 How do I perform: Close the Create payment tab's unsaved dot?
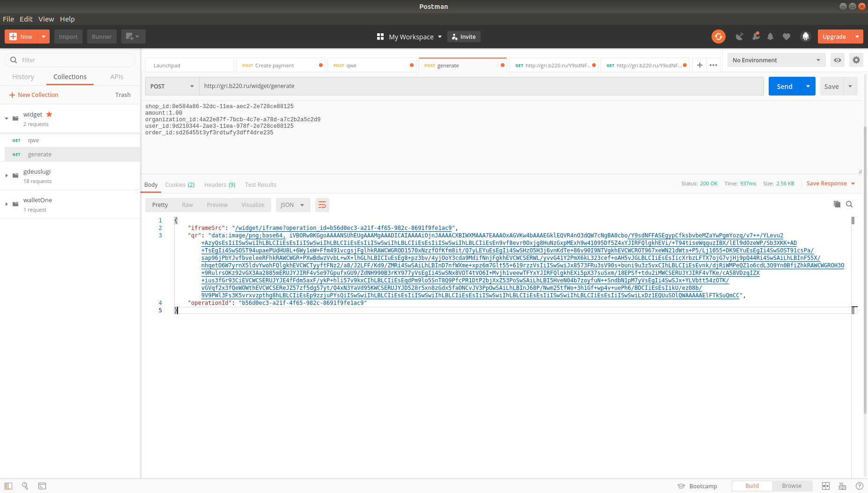pos(321,65)
